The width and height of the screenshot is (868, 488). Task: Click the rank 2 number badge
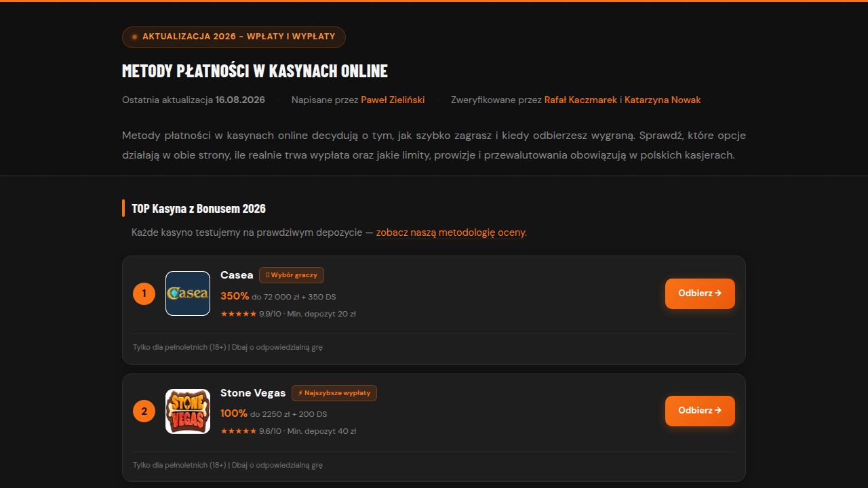pos(144,411)
